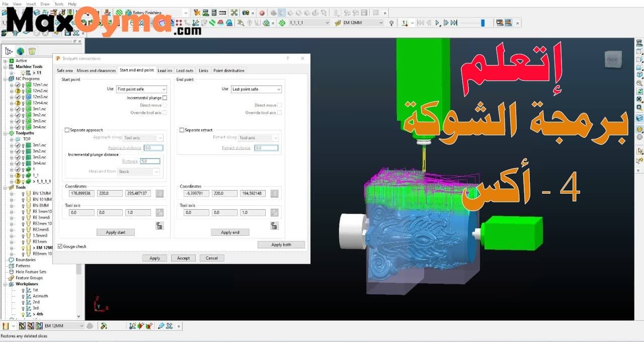The height and width of the screenshot is (342, 644).
Task: Click the start point tool axis direction icon
Action: [x=160, y=212]
